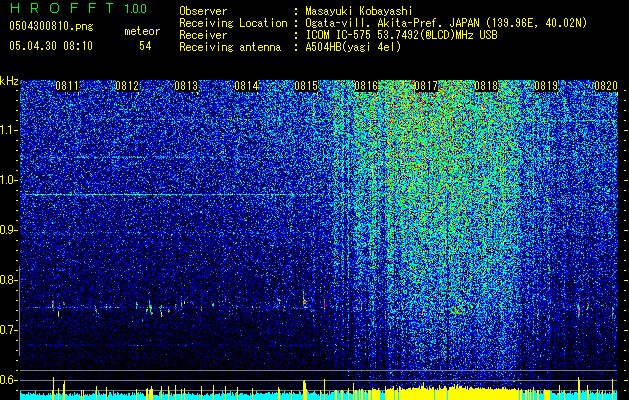This screenshot has height=400, width=629.
Task: Click the 0815 time marker
Action: (306, 86)
